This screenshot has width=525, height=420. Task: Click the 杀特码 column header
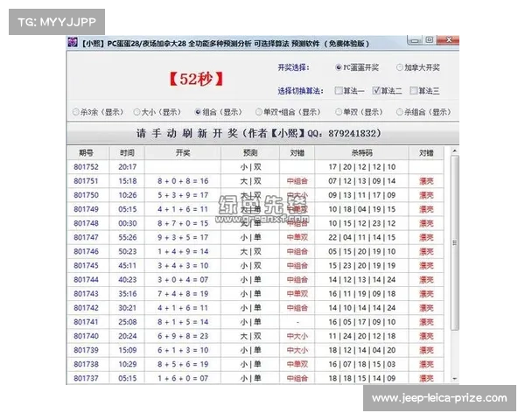point(361,153)
